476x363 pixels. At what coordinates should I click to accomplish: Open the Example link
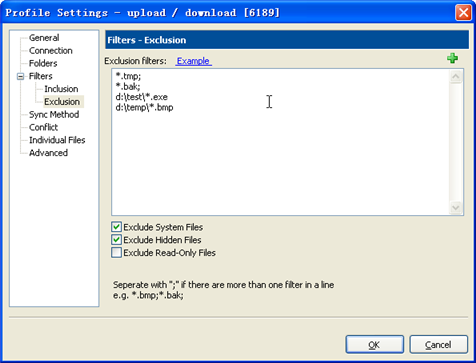click(193, 61)
